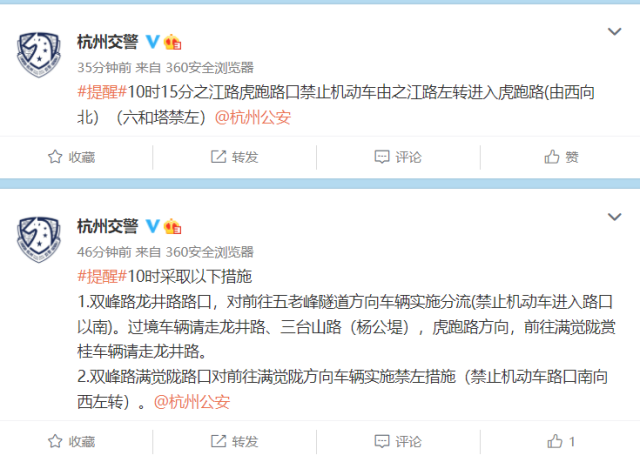Click the star favorite icon on second post
Viewport: 640px width, 462px height.
tap(55, 441)
